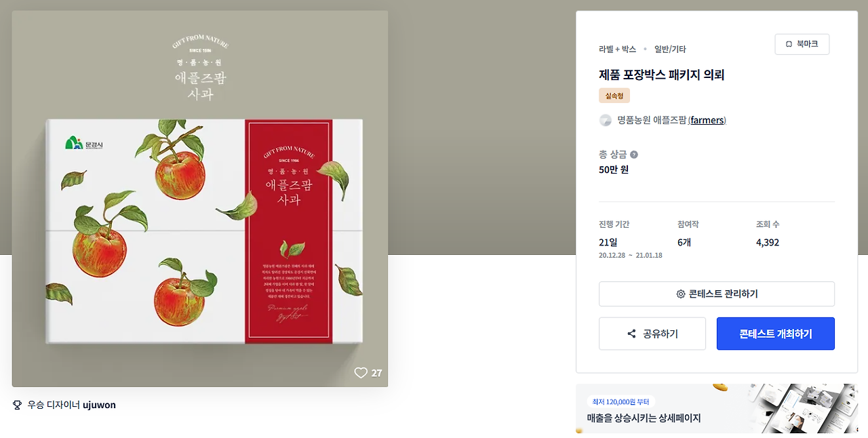Open the 상세페이지 promotional banner

click(x=717, y=409)
